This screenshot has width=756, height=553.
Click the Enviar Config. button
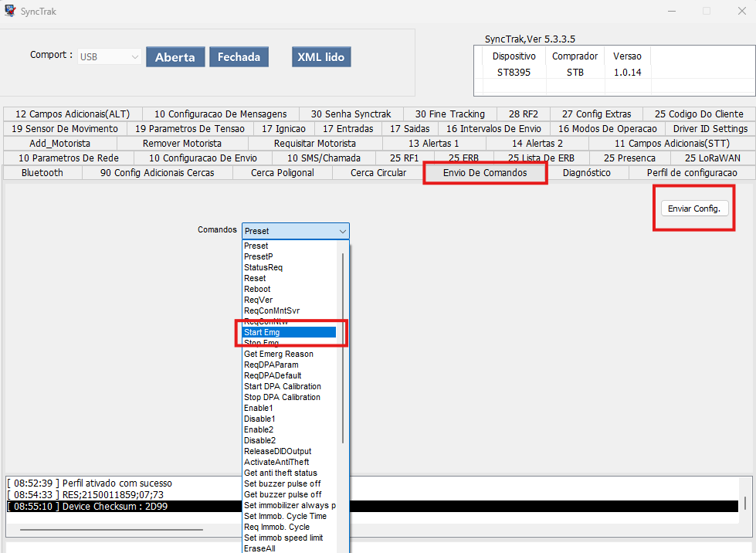click(x=694, y=209)
